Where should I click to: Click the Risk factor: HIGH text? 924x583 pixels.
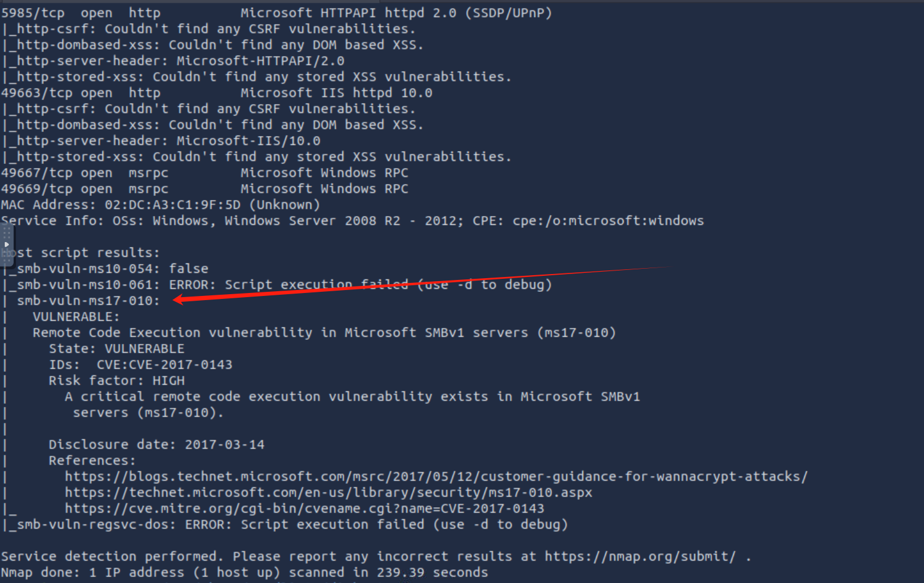pyautogui.click(x=116, y=381)
